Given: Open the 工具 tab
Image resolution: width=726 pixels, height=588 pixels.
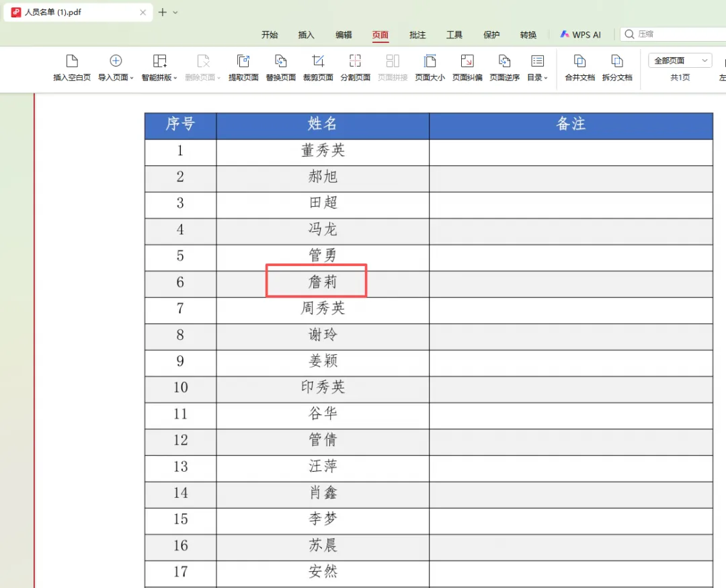Looking at the screenshot, I should (x=454, y=35).
